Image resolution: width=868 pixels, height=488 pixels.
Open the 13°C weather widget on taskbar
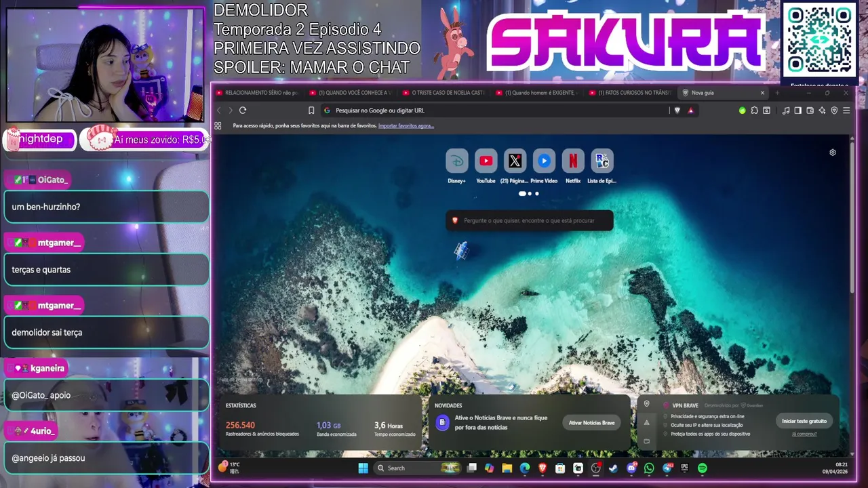[x=229, y=467]
